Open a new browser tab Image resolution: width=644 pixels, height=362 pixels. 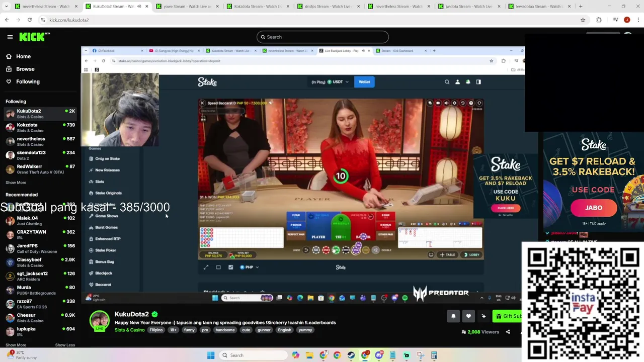581,7
